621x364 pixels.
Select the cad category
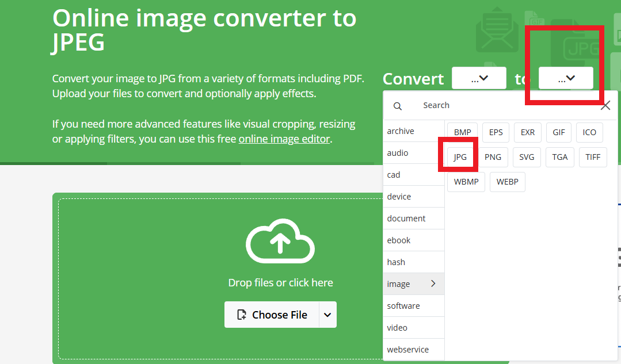coord(413,174)
